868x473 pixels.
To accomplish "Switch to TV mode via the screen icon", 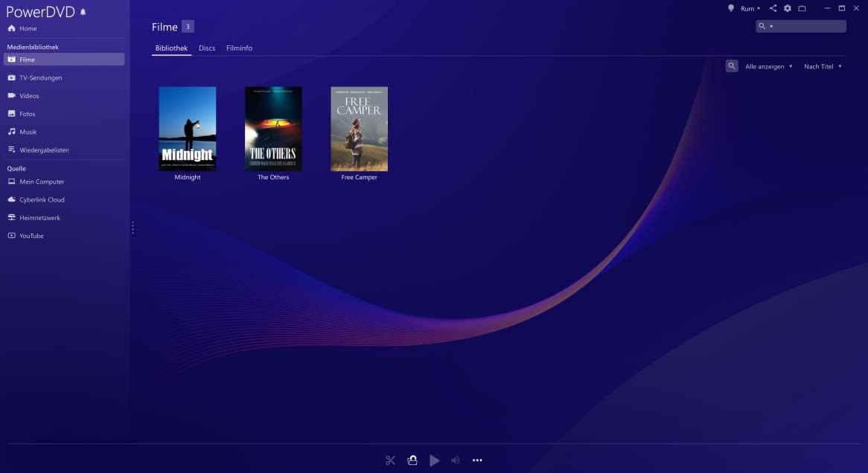I will tap(802, 8).
